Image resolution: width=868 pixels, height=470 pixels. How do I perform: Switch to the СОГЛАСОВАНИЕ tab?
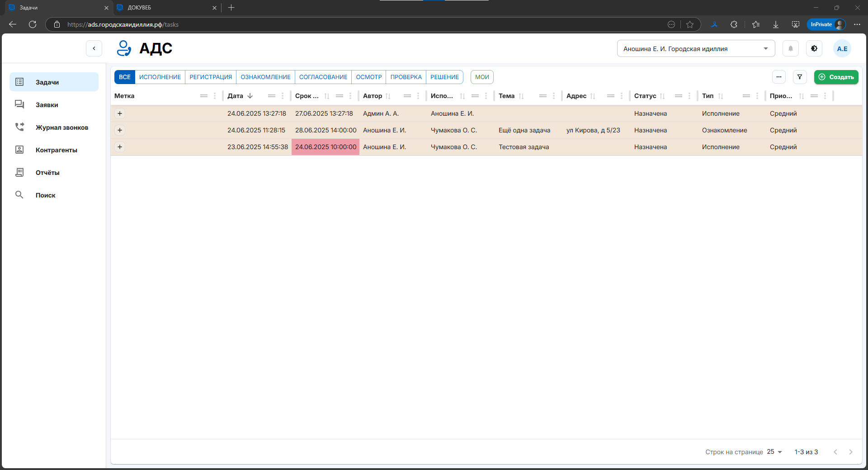pyautogui.click(x=323, y=77)
